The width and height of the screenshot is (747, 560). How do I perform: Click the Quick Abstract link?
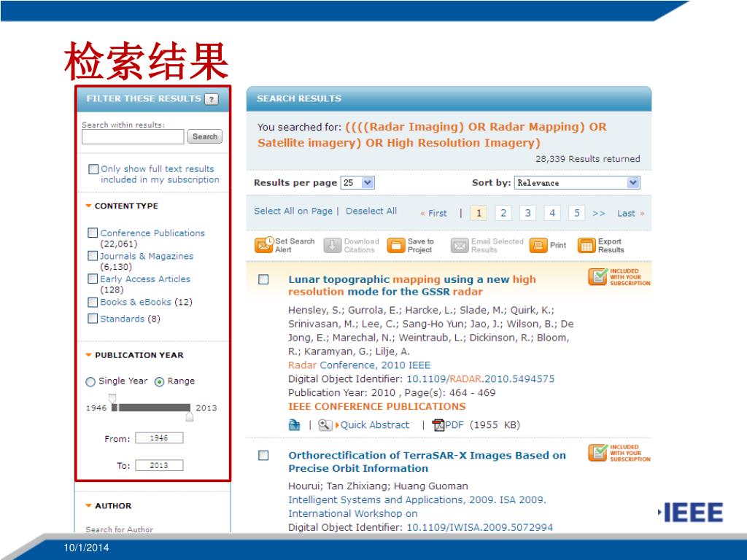[x=374, y=425]
